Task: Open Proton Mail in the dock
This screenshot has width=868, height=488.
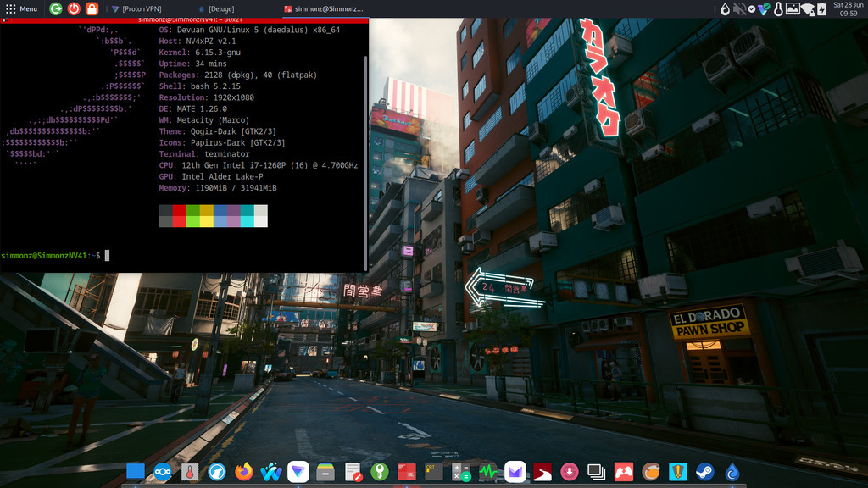Action: (515, 472)
